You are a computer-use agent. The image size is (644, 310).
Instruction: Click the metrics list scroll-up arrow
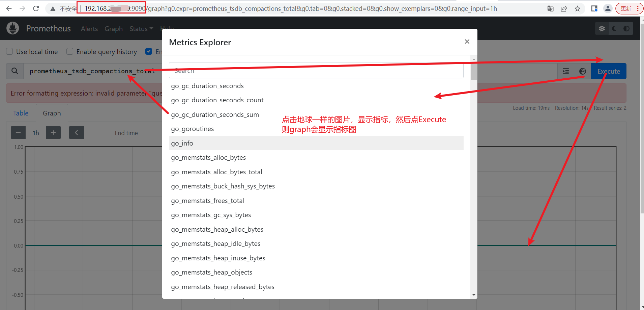[474, 59]
